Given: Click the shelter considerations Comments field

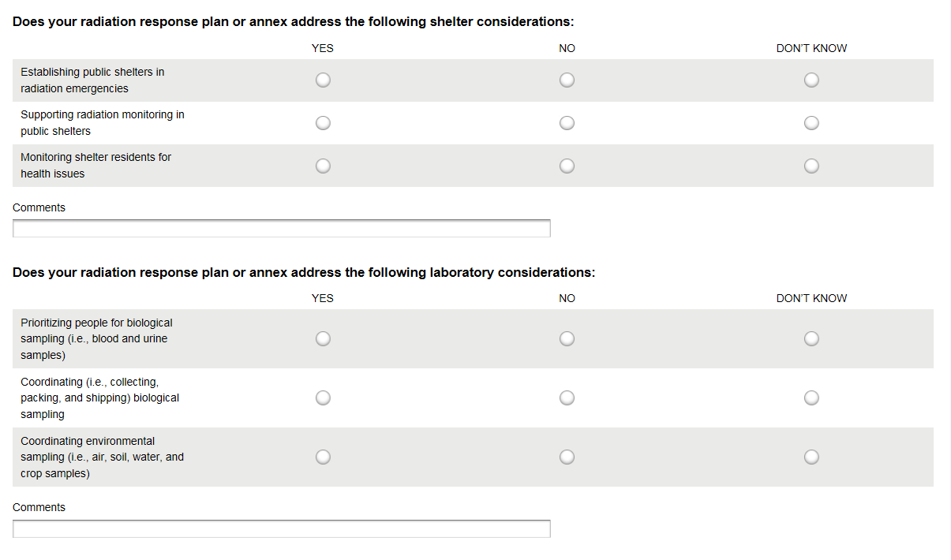Looking at the screenshot, I should pos(282,229).
